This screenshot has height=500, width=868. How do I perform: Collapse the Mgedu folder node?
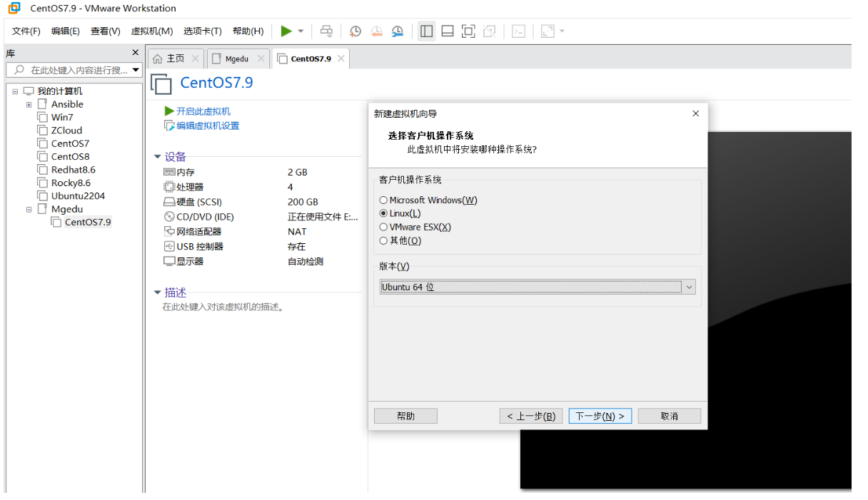(x=29, y=209)
